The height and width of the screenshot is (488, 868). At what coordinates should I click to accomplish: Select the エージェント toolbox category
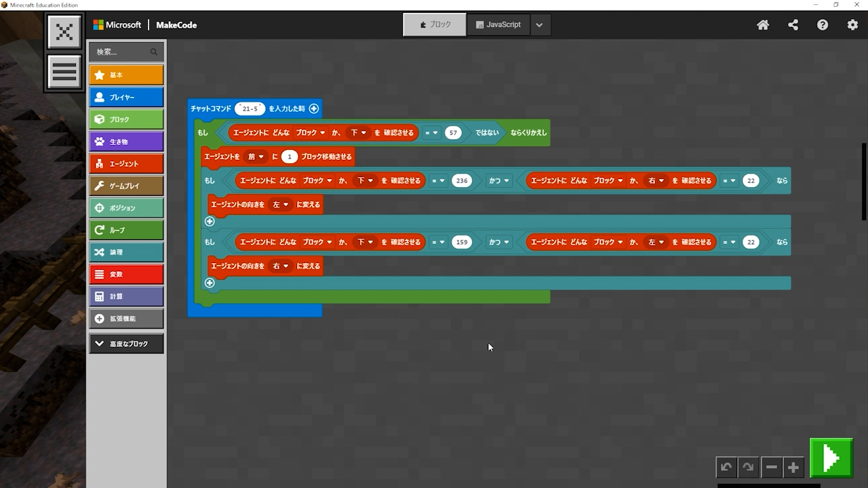tap(126, 163)
